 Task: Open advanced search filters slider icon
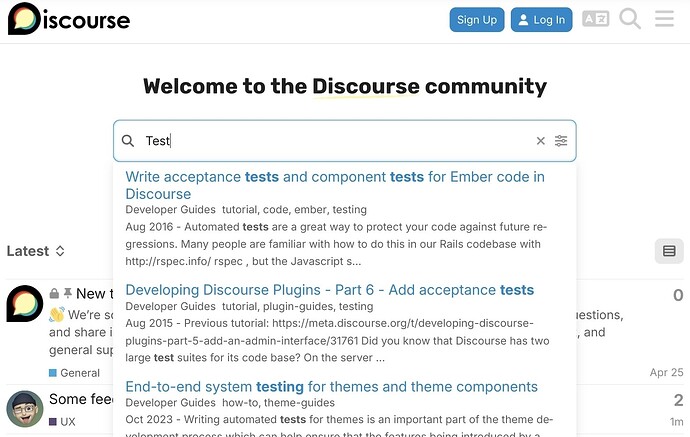pyautogui.click(x=561, y=141)
